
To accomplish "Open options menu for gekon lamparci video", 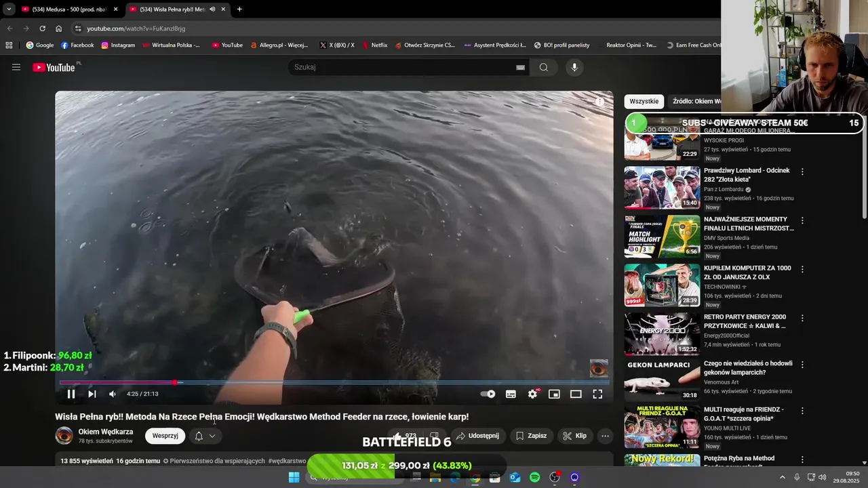I will 802,365.
